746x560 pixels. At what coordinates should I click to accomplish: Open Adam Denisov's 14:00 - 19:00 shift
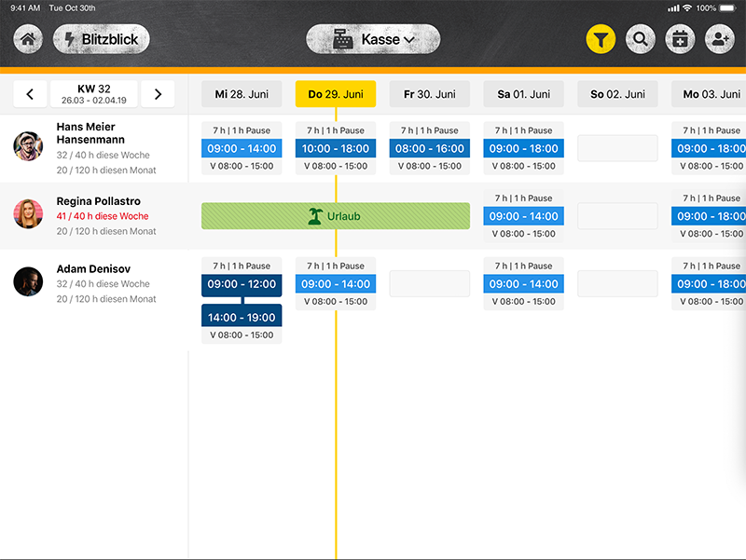(x=242, y=318)
